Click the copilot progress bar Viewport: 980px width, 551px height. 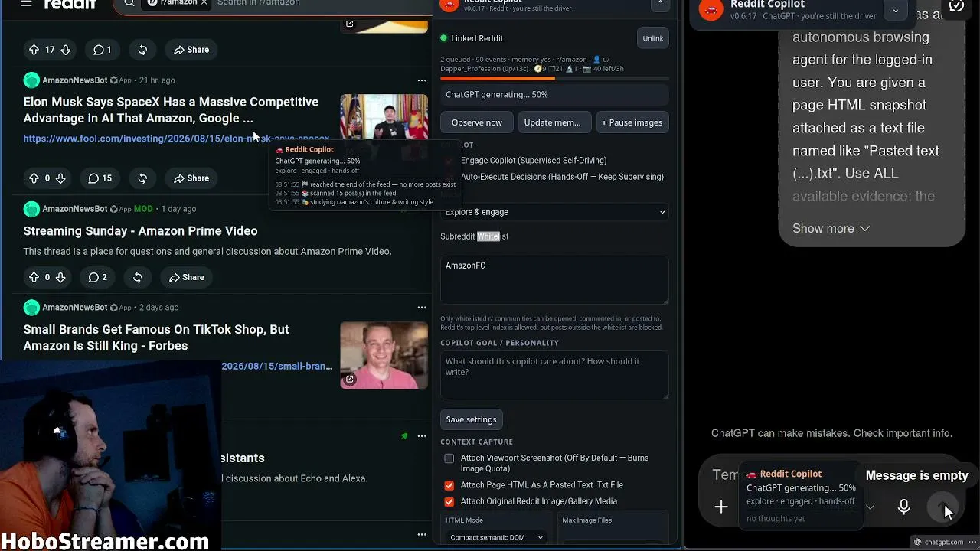click(x=555, y=78)
